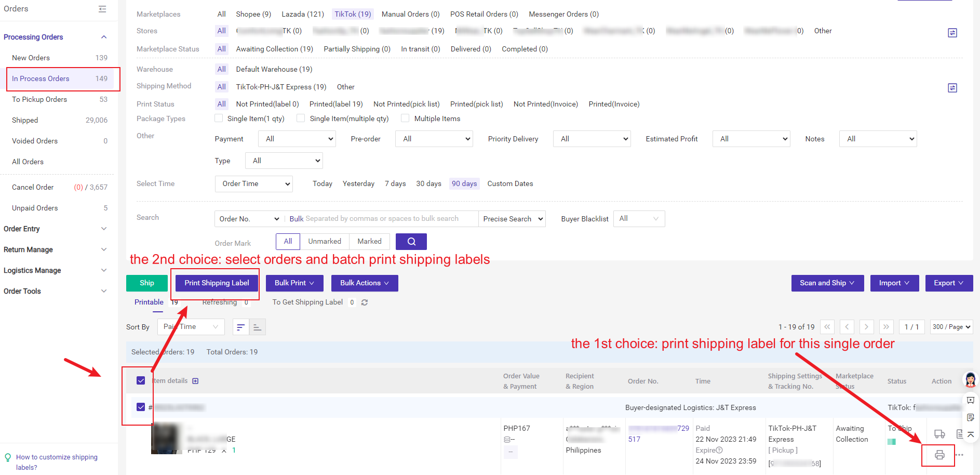Viewport: 980px width, 475px height.
Task: Expand item details with the plus icon
Action: click(195, 381)
